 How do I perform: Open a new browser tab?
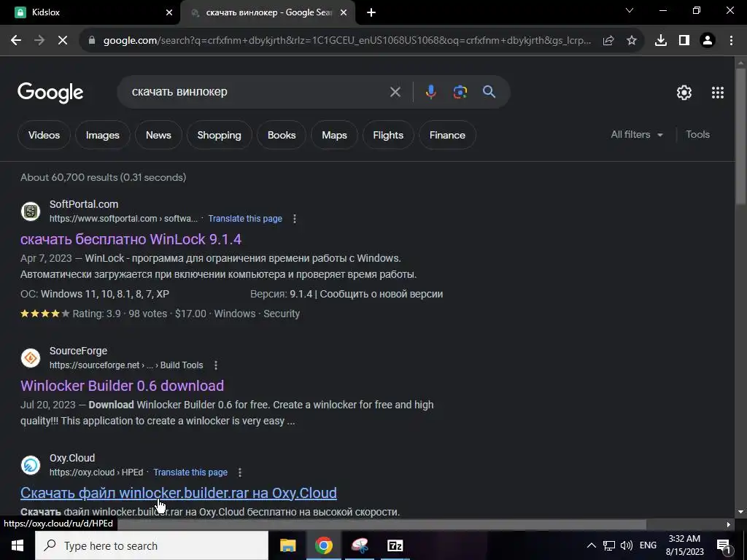coord(371,12)
